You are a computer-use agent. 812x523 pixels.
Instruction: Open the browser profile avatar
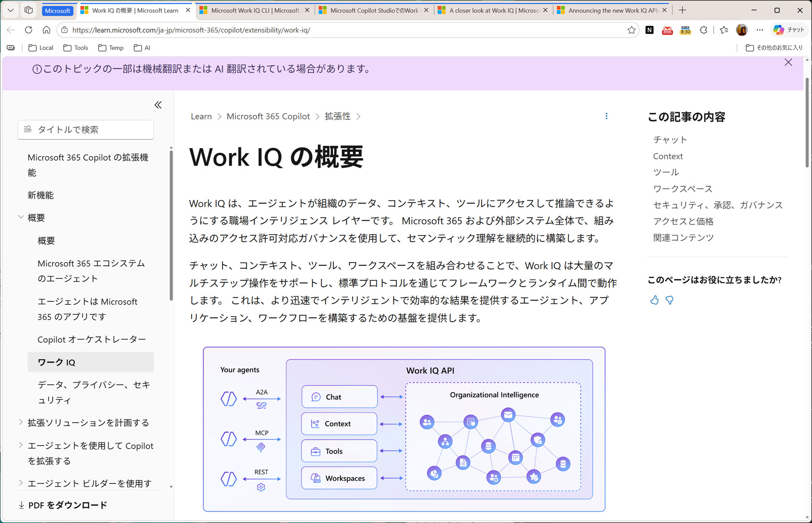pyautogui.click(x=742, y=30)
